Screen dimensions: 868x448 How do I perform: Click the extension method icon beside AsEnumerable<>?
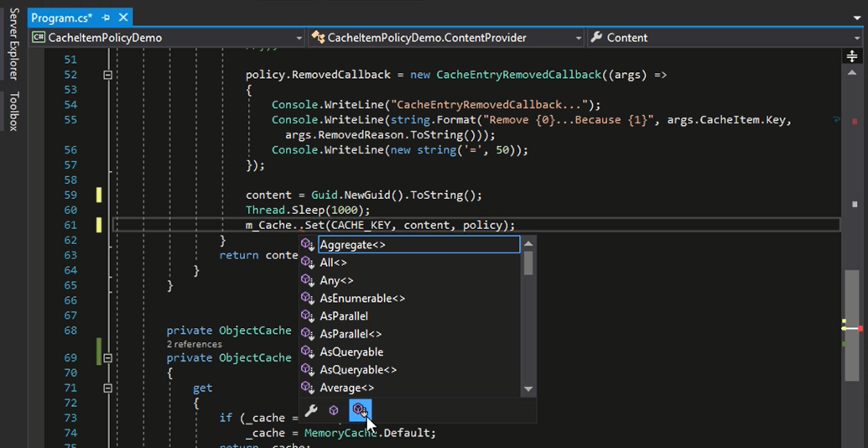coord(308,299)
